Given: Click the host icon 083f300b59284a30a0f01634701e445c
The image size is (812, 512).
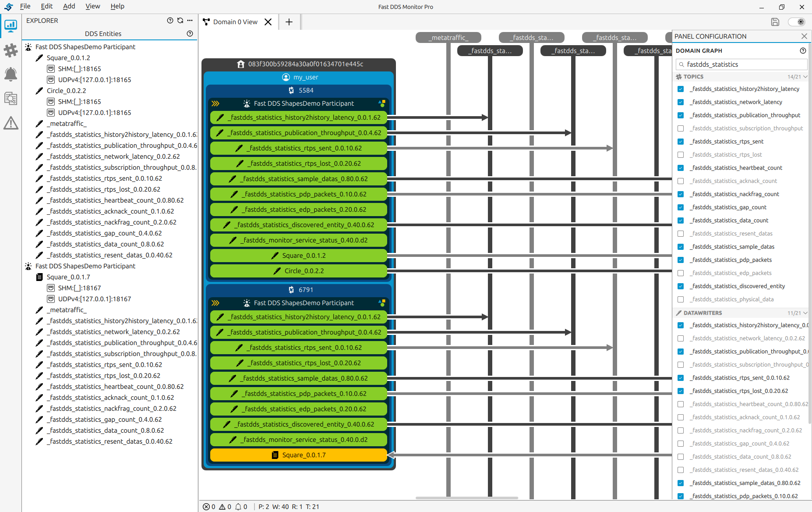Looking at the screenshot, I should pyautogui.click(x=240, y=64).
